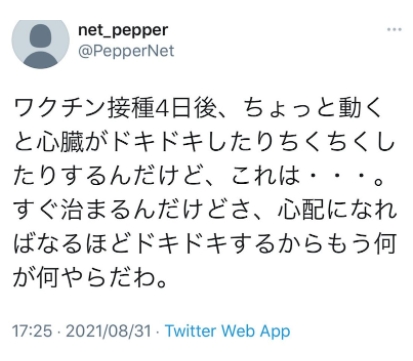Click the 2021/08/31 tweet date
This screenshot has height=361, width=413.
coord(108,331)
